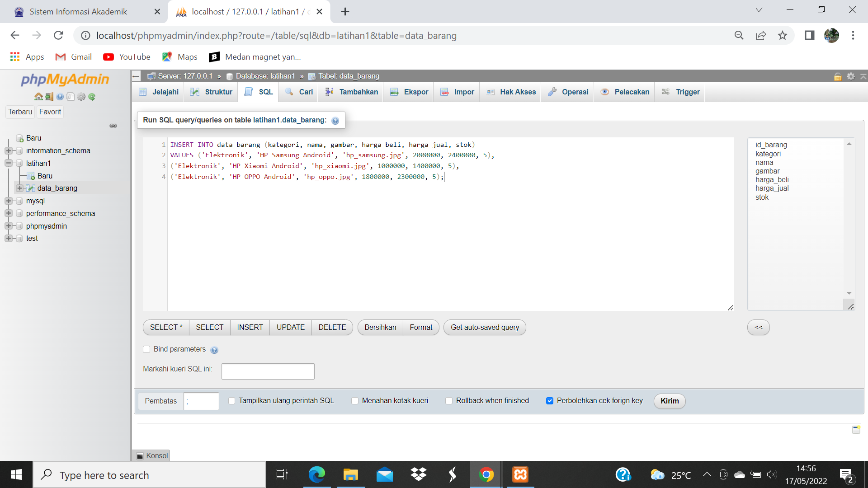Expand the mysql database tree node

pyautogui.click(x=9, y=201)
